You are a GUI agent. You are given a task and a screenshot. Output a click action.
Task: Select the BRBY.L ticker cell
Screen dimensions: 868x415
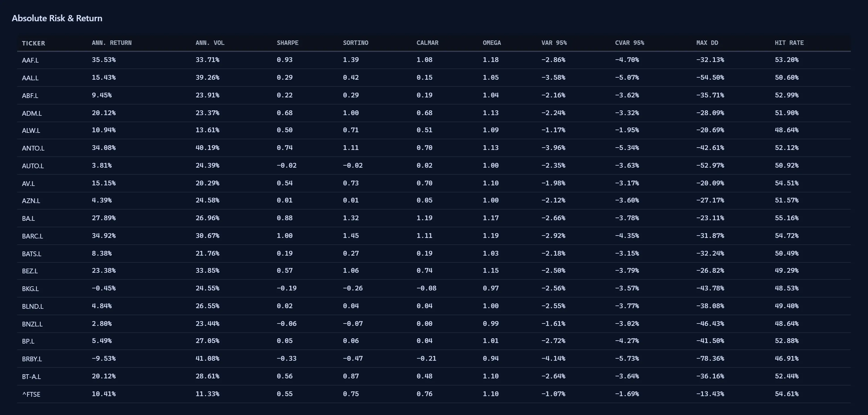click(32, 359)
